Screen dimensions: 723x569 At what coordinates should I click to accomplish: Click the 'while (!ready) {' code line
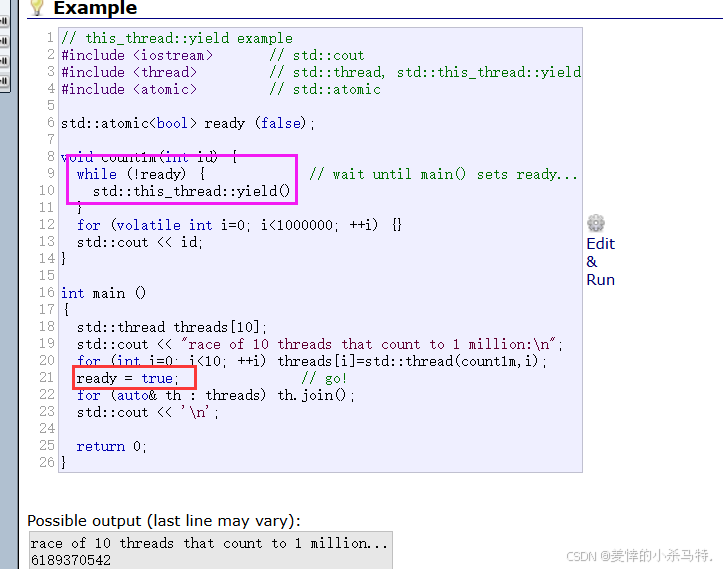tap(141, 174)
